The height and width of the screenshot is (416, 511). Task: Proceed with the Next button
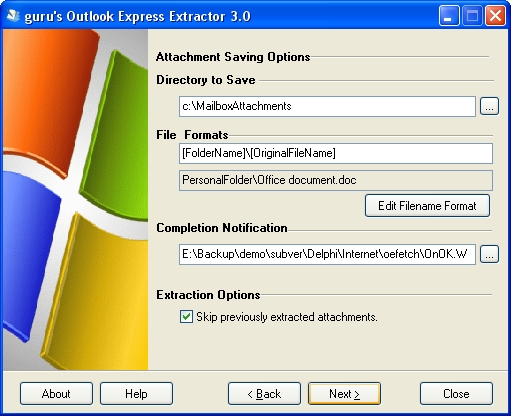344,394
